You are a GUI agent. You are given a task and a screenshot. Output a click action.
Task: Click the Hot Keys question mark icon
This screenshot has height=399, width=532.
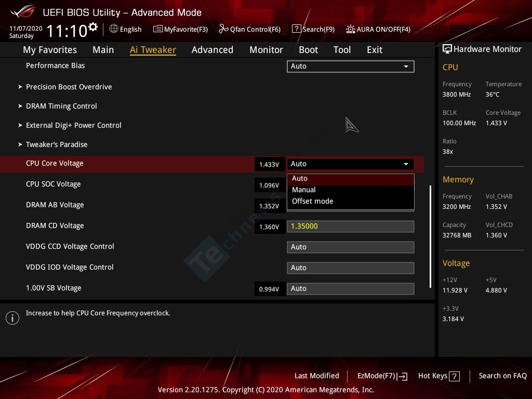tap(454, 376)
